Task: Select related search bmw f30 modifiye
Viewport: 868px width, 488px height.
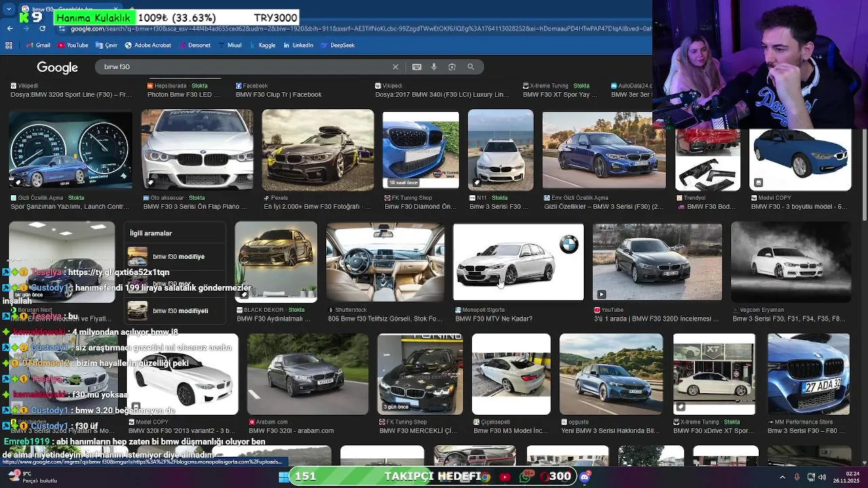Action: 175,256
